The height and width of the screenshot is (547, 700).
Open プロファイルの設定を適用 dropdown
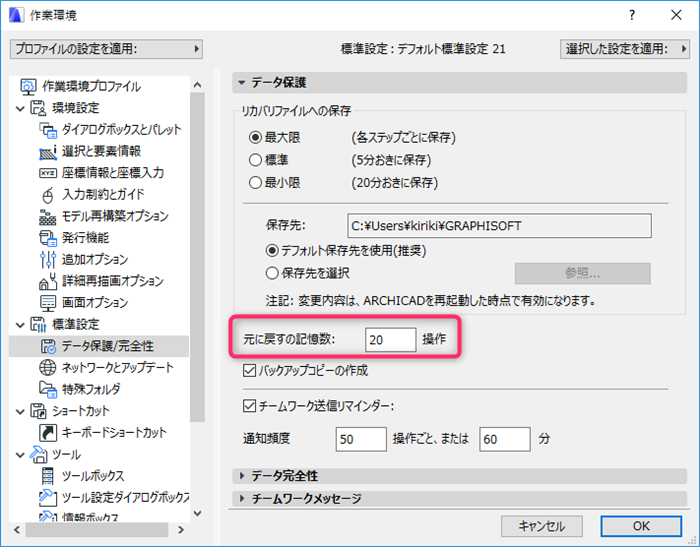[106, 49]
